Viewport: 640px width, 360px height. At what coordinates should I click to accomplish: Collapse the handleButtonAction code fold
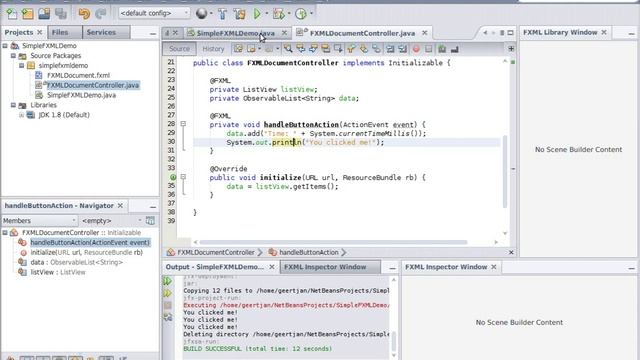click(x=183, y=124)
